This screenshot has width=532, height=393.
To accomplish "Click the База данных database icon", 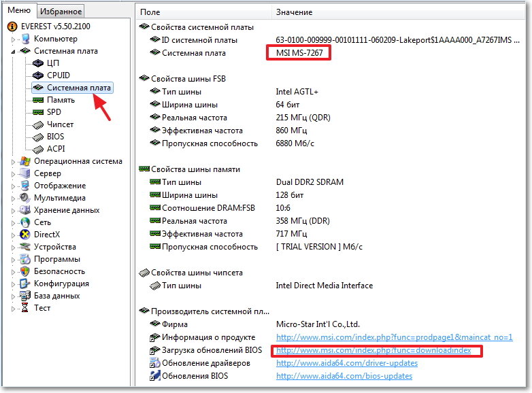I will pos(25,296).
